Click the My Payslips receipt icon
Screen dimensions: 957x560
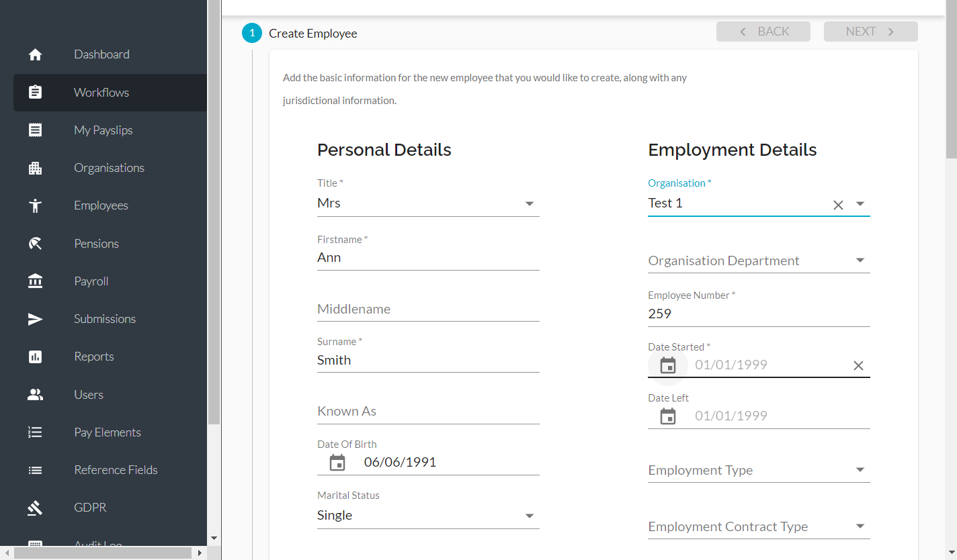pyautogui.click(x=36, y=130)
